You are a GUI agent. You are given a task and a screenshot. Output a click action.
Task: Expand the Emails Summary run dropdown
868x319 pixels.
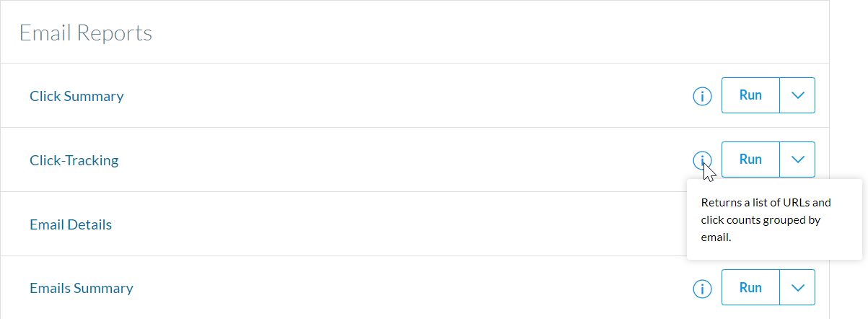[797, 287]
